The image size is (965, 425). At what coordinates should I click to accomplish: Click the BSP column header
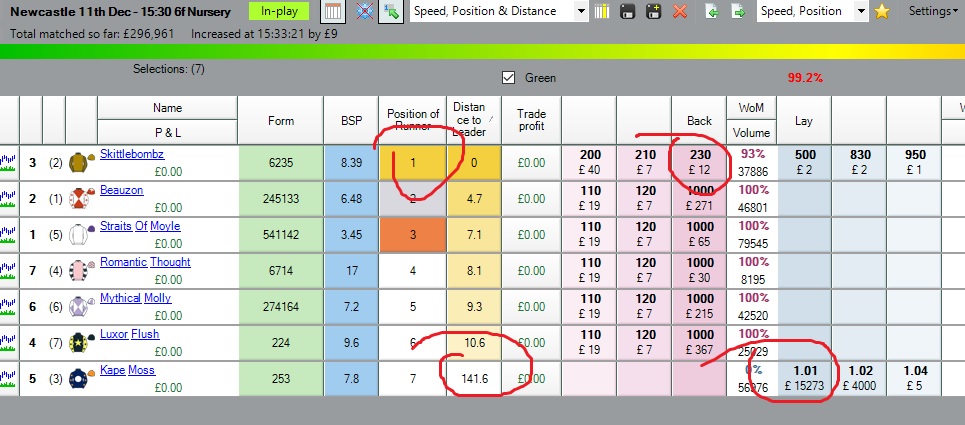pyautogui.click(x=351, y=121)
